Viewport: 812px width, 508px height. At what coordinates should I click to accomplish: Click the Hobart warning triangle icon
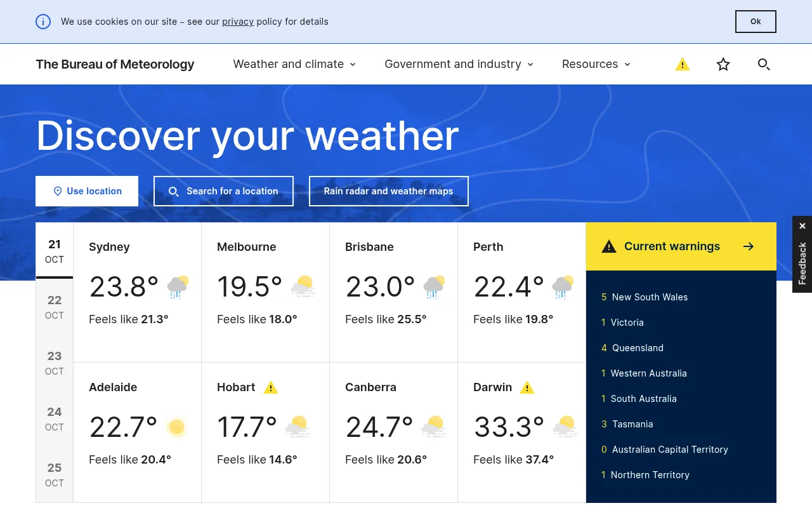pyautogui.click(x=271, y=387)
